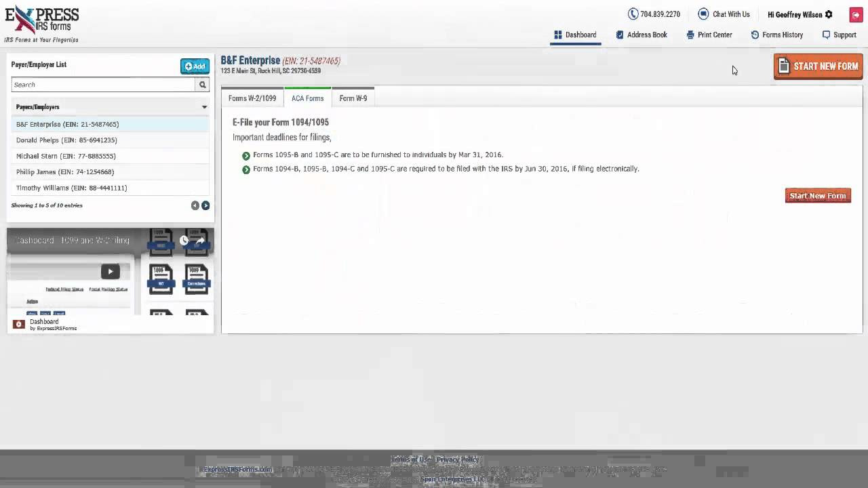The image size is (868, 488).
Task: Open the account settings gear icon
Action: (829, 14)
